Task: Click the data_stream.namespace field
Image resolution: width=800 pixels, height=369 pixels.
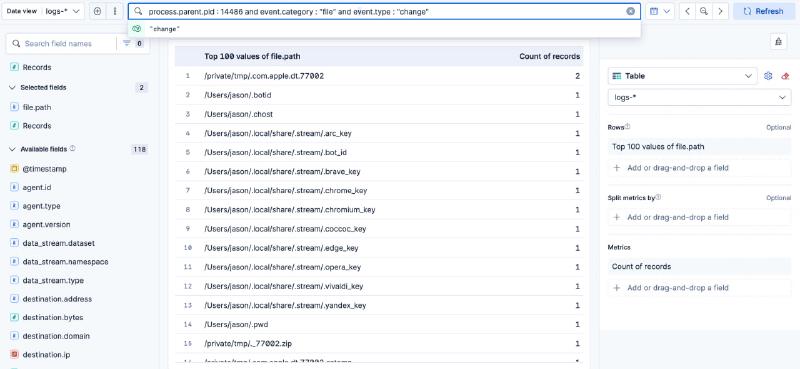Action: coord(65,262)
